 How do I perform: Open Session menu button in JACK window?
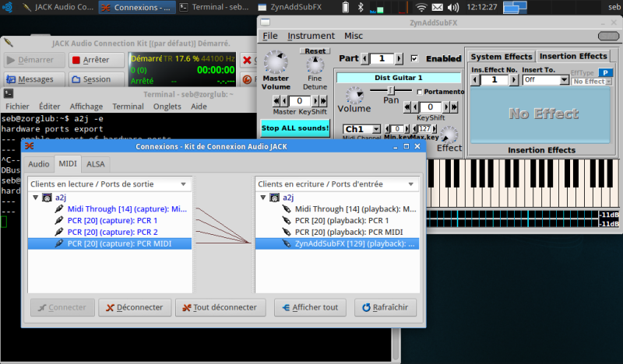pyautogui.click(x=96, y=79)
